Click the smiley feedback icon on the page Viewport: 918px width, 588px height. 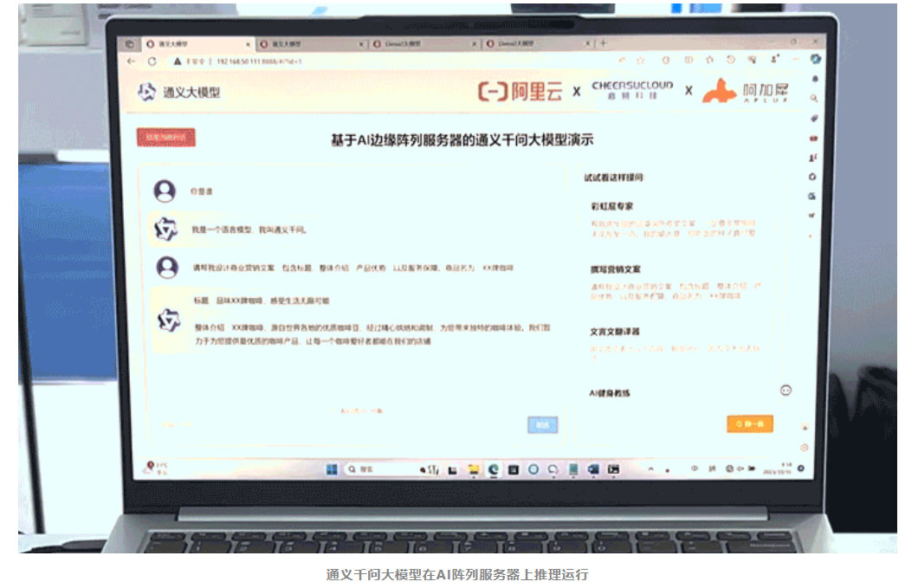click(x=785, y=391)
